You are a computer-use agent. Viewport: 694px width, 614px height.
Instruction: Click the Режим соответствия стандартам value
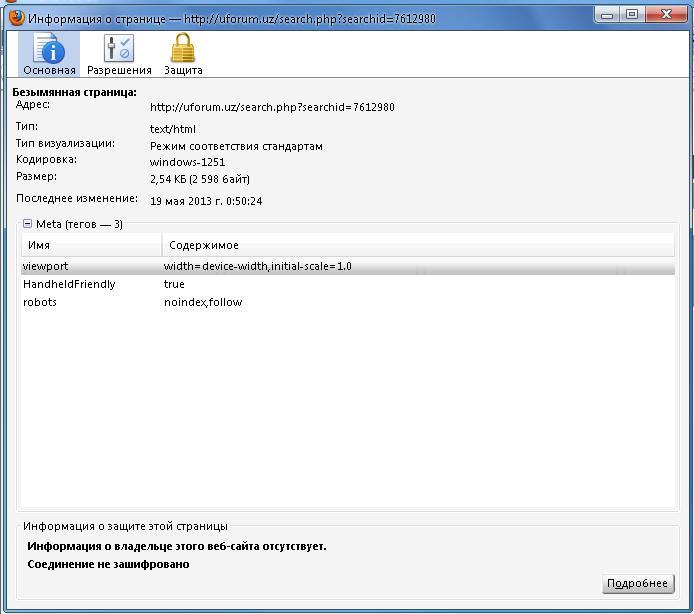coord(236,146)
